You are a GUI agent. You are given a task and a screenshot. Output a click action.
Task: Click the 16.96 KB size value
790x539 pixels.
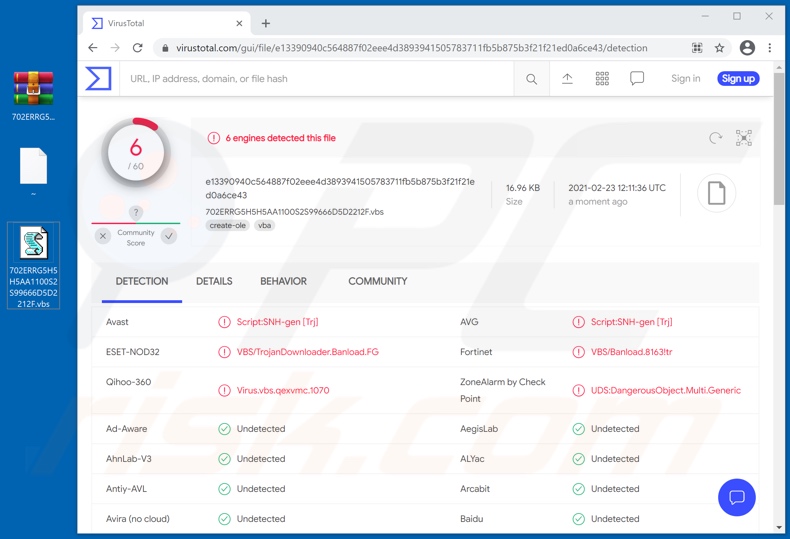[522, 188]
